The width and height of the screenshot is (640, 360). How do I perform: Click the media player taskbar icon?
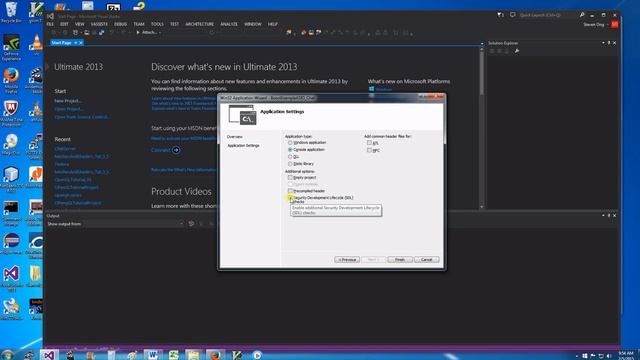(257, 355)
